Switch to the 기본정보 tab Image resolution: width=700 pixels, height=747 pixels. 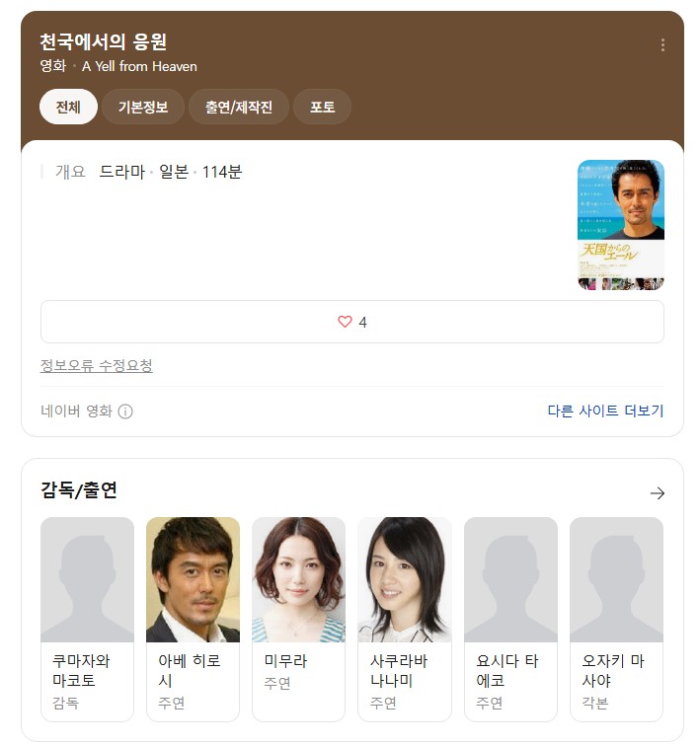coord(143,107)
